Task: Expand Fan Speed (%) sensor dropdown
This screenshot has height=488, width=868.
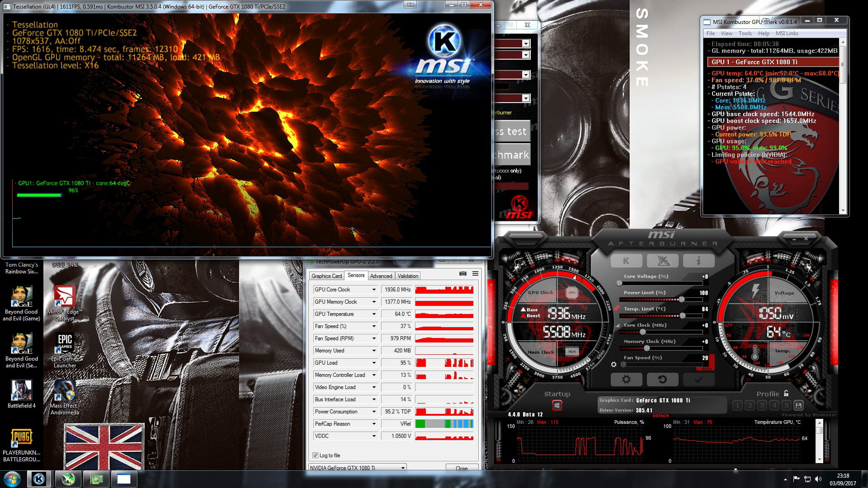Action: [374, 326]
